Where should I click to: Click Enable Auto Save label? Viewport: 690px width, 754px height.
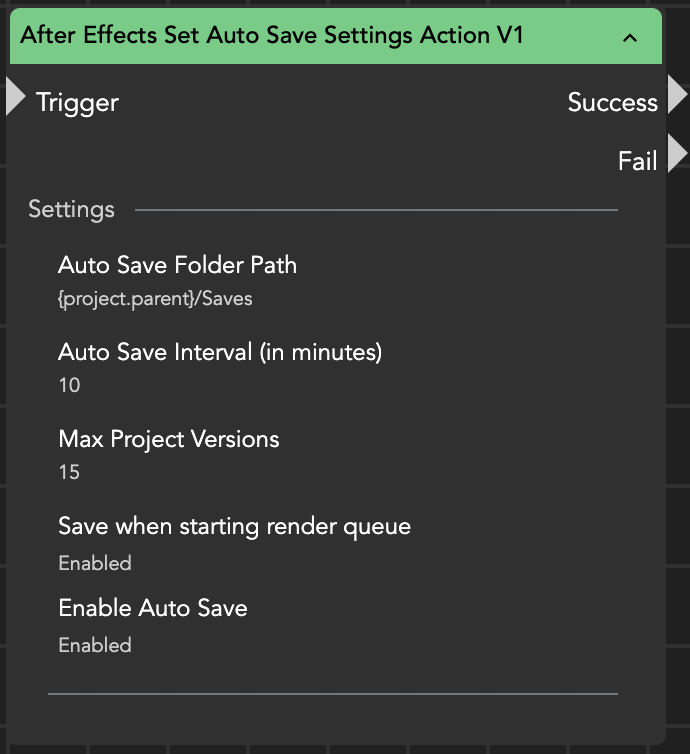(153, 608)
